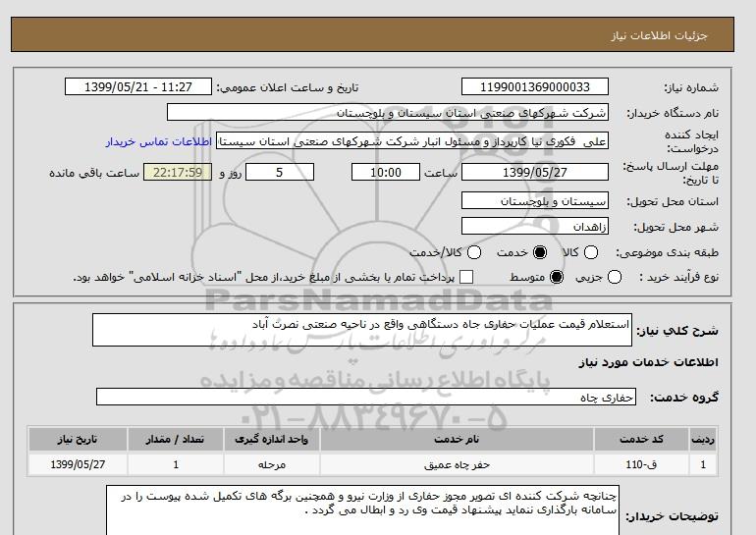Click the واحد اندازه گیری column header

coord(271,440)
